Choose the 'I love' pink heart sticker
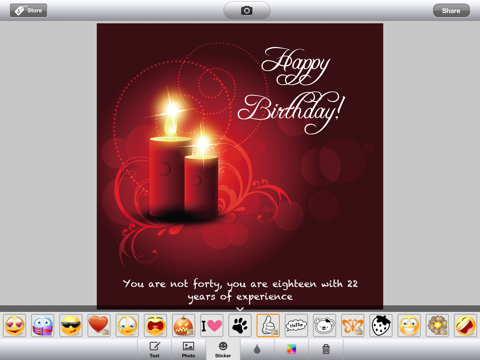Screen dimensions: 480x360 [212, 325]
